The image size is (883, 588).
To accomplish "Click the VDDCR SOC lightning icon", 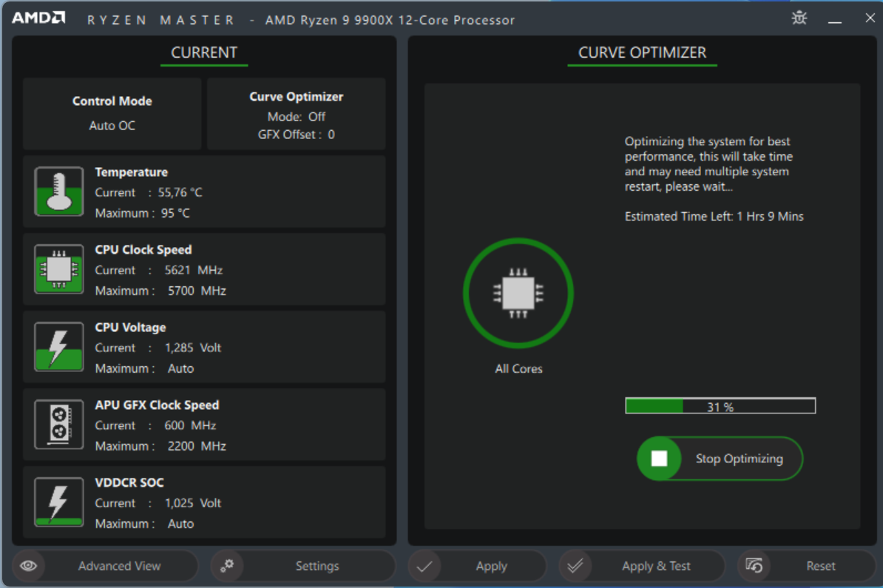I will tap(59, 502).
